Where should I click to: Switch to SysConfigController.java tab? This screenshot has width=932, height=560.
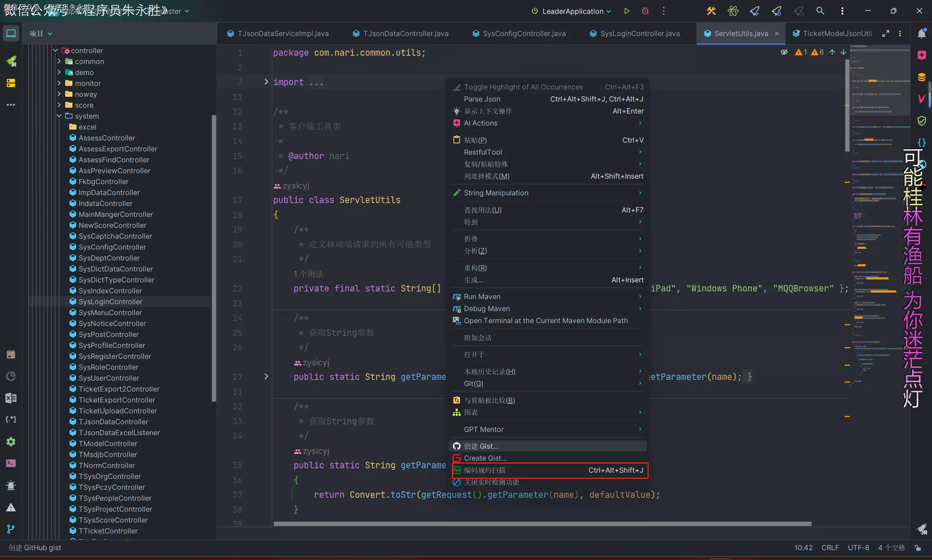click(x=524, y=33)
